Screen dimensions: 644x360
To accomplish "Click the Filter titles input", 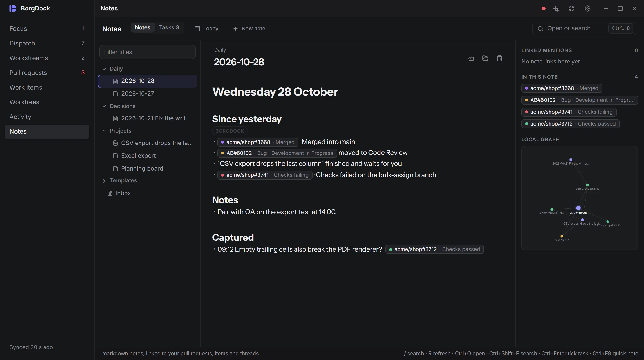I will tap(148, 52).
